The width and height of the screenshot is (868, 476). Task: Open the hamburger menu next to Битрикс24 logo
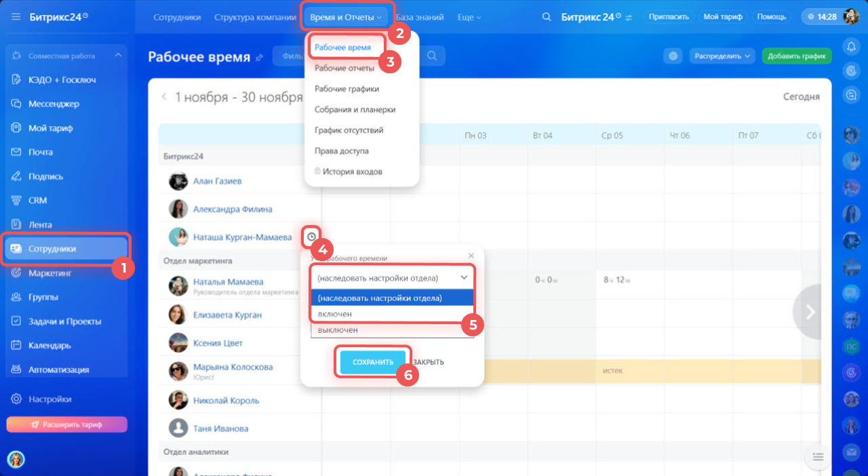[x=16, y=17]
